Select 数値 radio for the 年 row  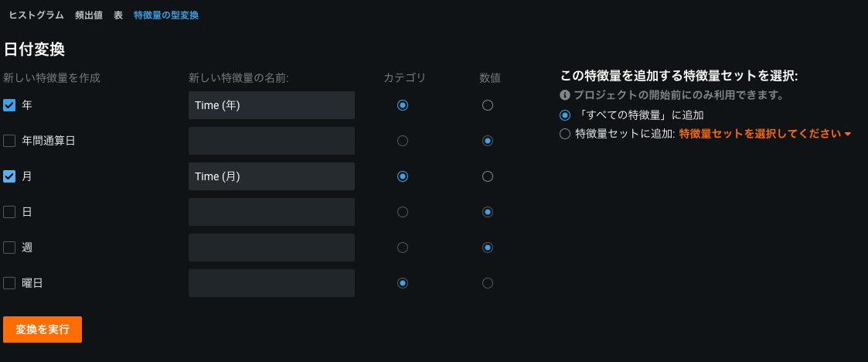488,105
